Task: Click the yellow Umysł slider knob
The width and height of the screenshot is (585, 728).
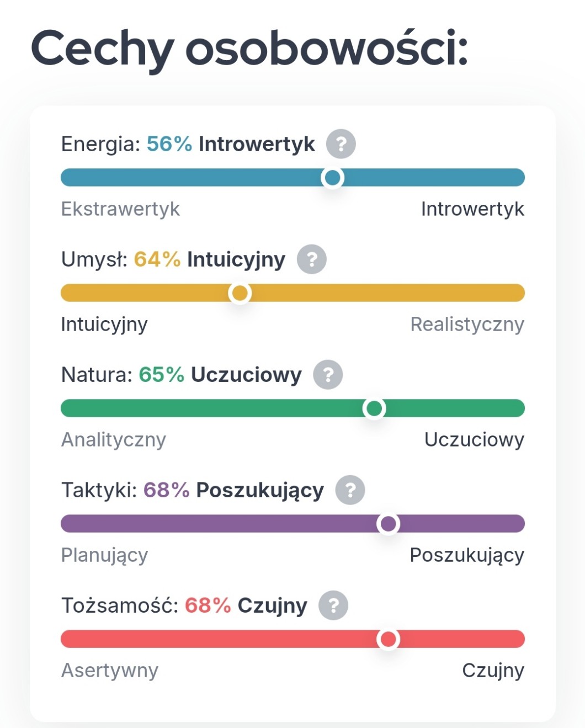Action: click(240, 293)
